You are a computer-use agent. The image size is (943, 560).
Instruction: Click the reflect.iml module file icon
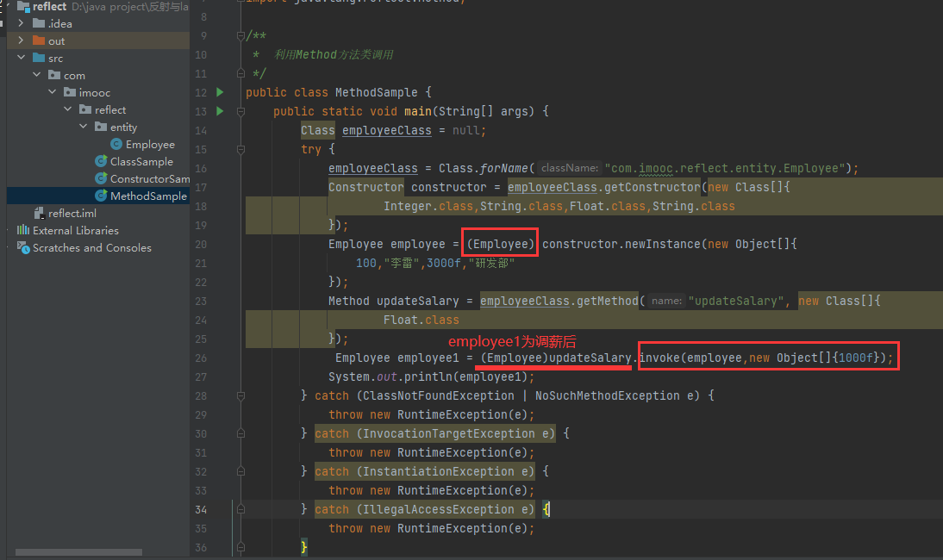click(39, 214)
